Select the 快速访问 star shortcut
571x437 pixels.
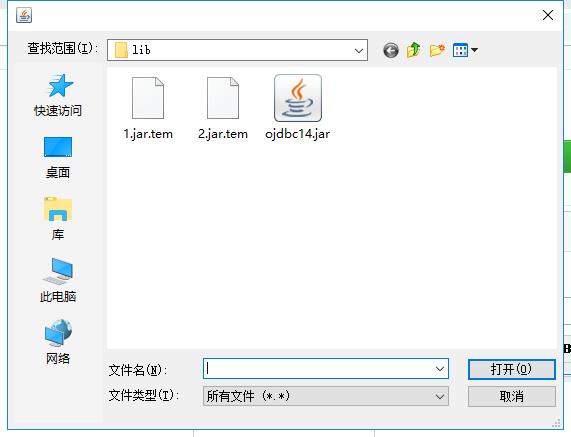coord(58,95)
